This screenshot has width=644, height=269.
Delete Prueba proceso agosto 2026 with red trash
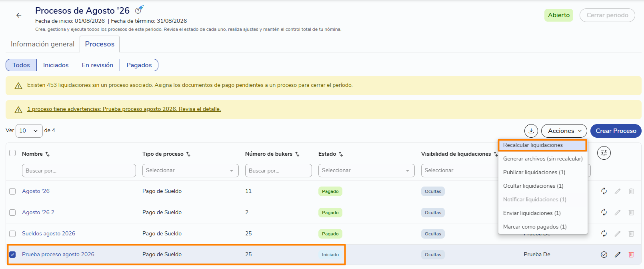[x=631, y=255]
